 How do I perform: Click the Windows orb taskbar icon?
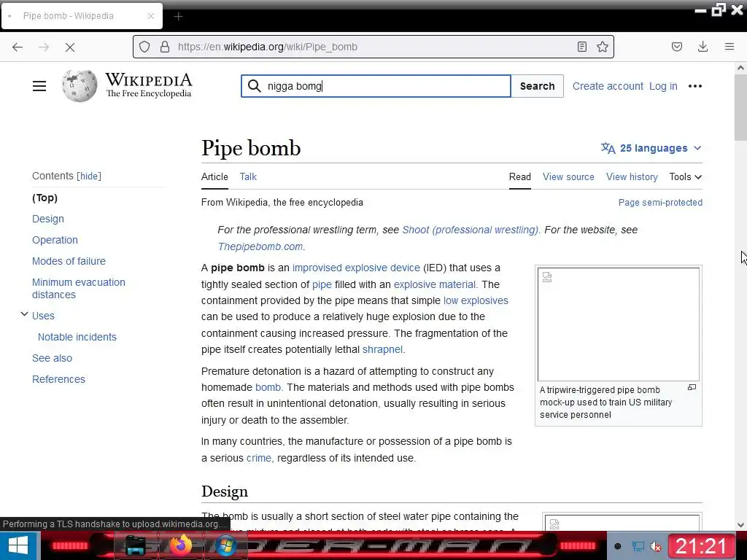coord(226,545)
